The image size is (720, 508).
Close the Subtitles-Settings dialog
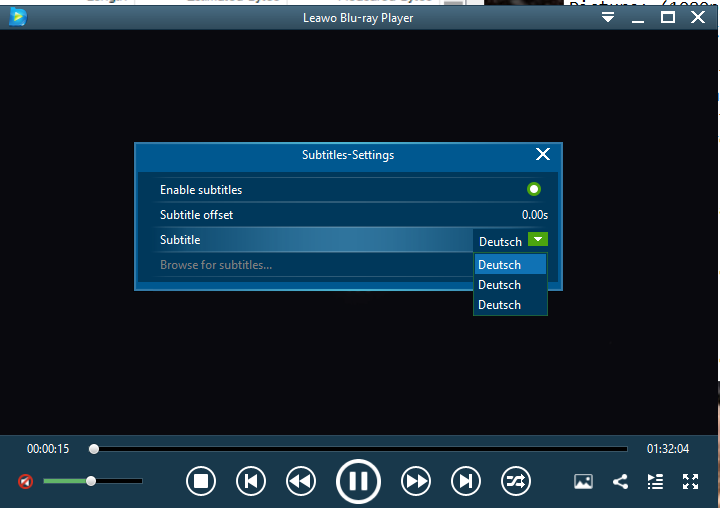point(543,154)
